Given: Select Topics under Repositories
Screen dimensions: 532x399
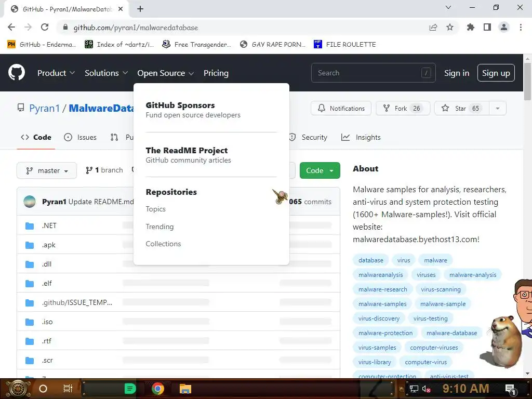Looking at the screenshot, I should (x=155, y=209).
